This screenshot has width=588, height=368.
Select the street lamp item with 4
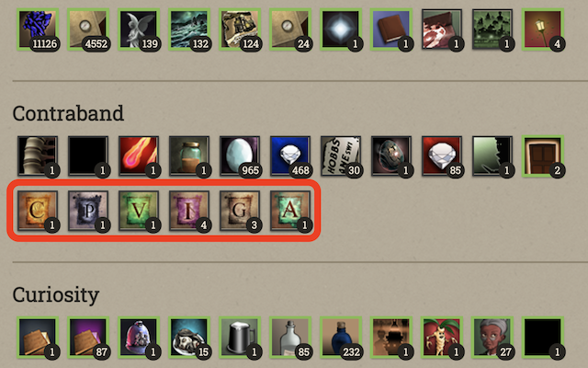coord(543,29)
